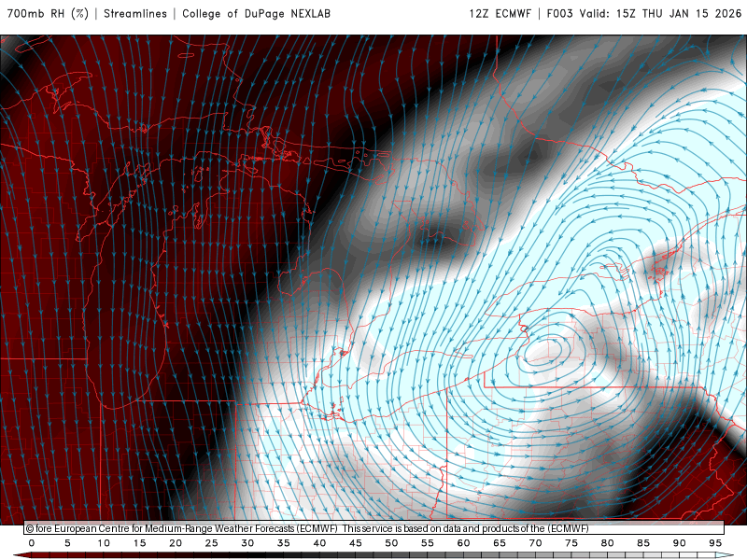Click the "80" label on color scale
The image size is (747, 560).
click(608, 543)
